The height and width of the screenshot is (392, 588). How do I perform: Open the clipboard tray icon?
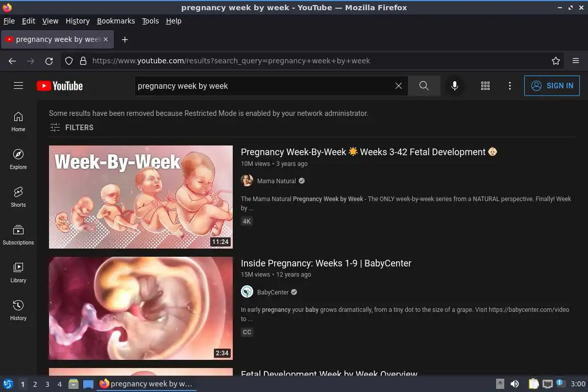click(533, 384)
